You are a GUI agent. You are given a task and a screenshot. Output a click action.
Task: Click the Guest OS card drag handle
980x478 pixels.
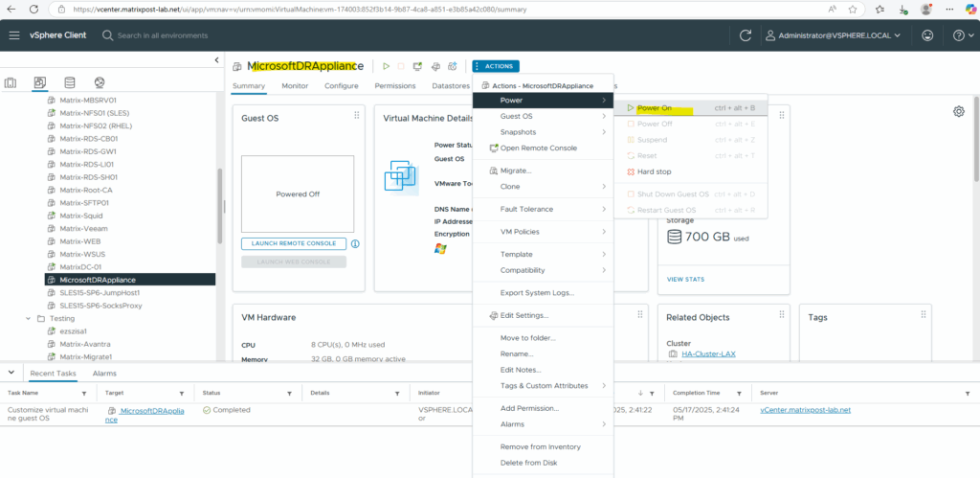tap(356, 115)
